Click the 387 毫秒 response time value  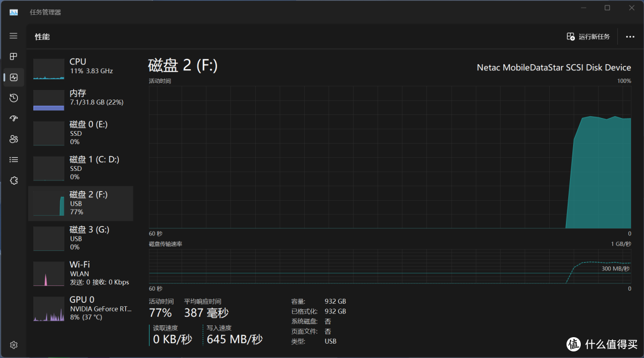coord(206,313)
